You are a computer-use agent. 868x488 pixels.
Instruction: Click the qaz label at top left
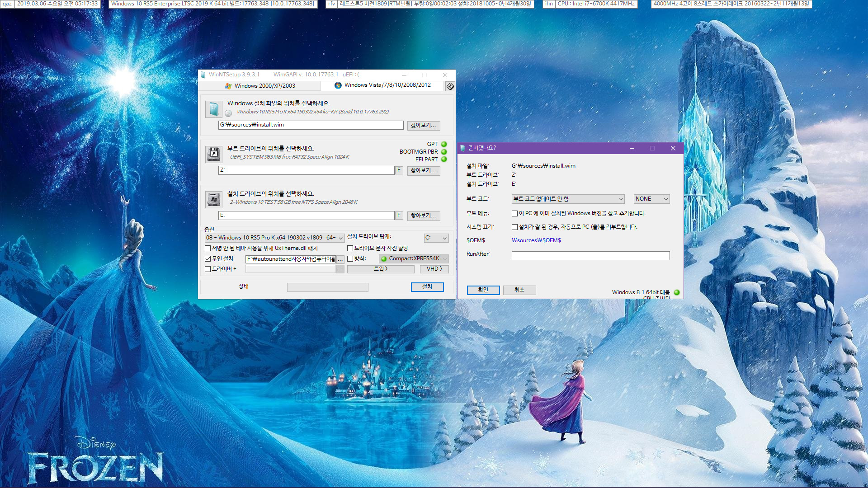(7, 4)
